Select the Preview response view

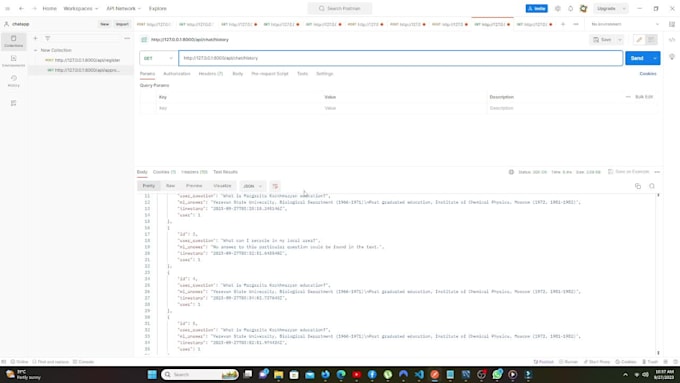194,186
